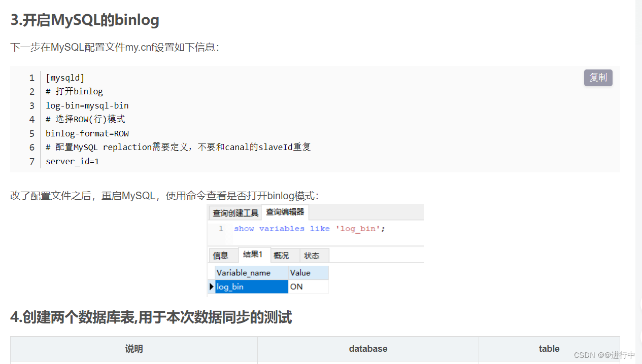Image resolution: width=642 pixels, height=364 pixels.
Task: Select the 查询编辑器 tab
Action: point(285,212)
